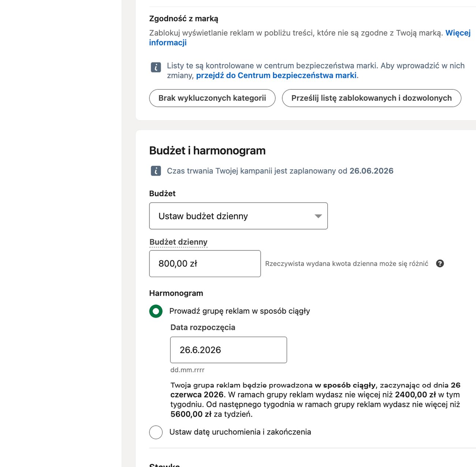Image resolution: width=476 pixels, height=467 pixels.
Task: Select 'Prowadź grupę reklam w sposób ciągły' radio
Action: (x=156, y=311)
